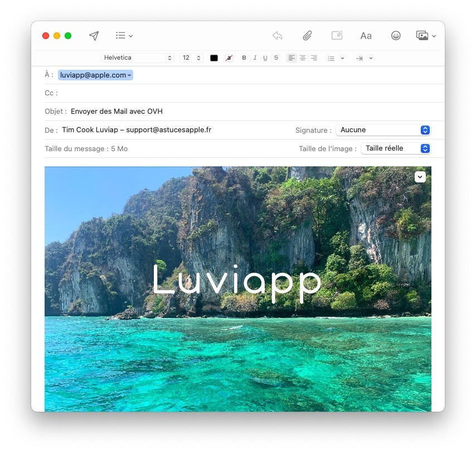Toggle bold formatting
Viewport: 476px width, 453px height.
244,57
